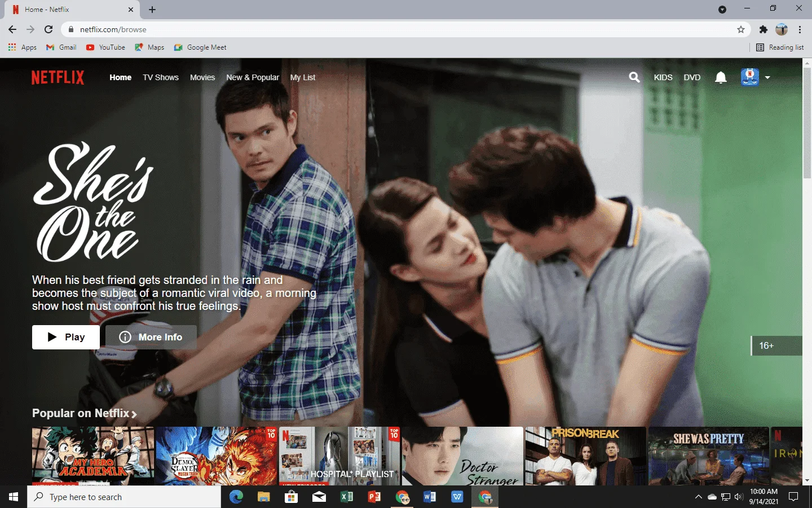Show hidden system tray icons
The width and height of the screenshot is (812, 508).
coord(698,497)
